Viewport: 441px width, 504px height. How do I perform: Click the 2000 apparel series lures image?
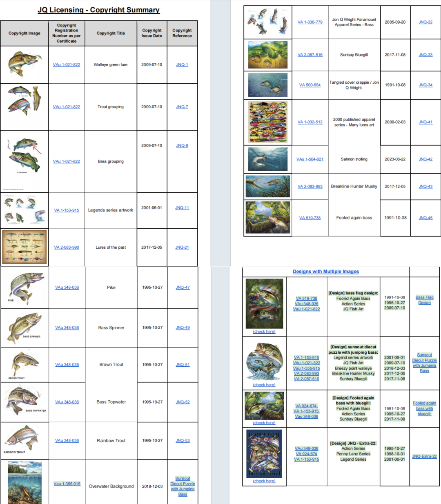268,122
